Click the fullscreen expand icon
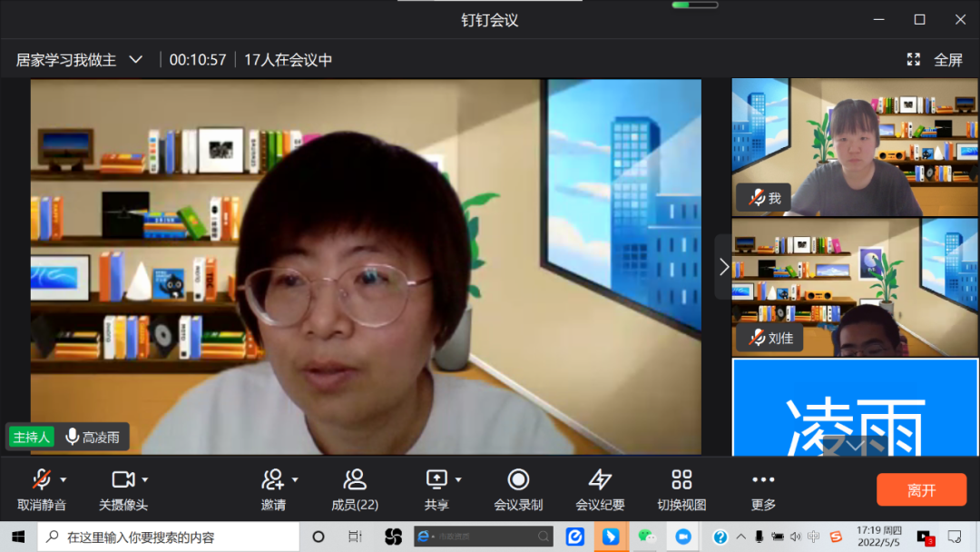 point(913,59)
